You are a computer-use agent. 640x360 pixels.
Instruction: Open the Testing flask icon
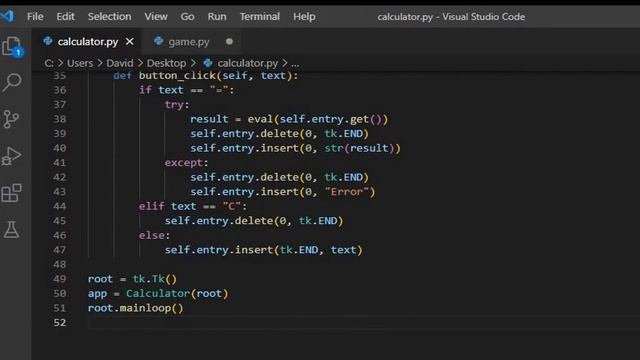coord(11,230)
